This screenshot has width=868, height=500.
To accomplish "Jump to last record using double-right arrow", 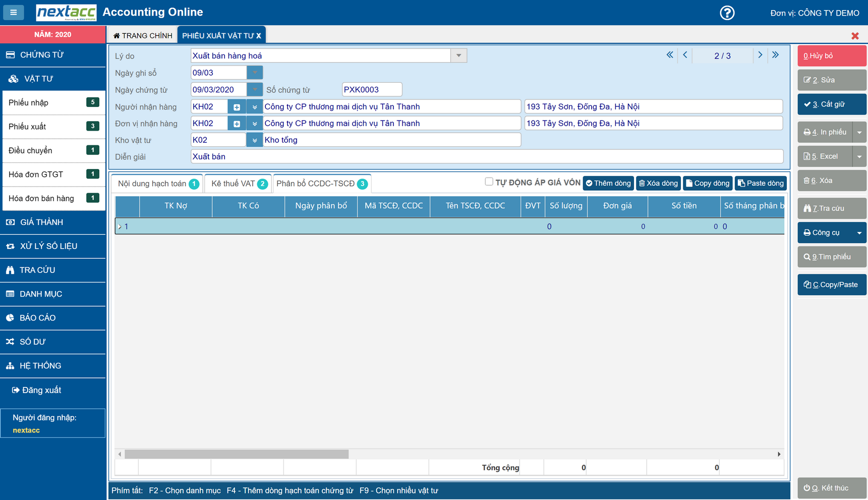I will [x=775, y=55].
